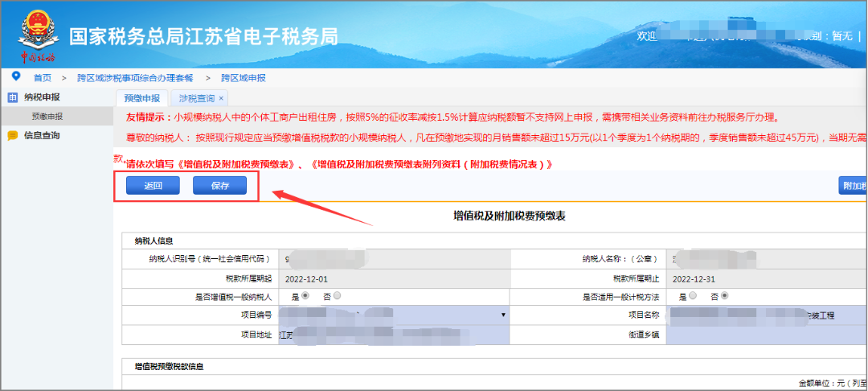Click the 附加税 button at right
Image resolution: width=868 pixels, height=391 pixels.
point(853,186)
